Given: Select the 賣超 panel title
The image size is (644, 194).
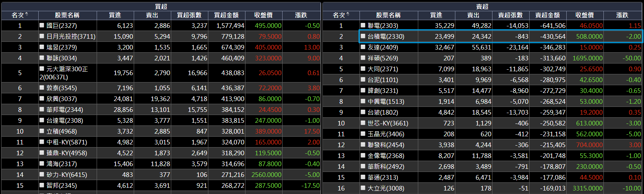Looking at the screenshot, I should (482, 7).
